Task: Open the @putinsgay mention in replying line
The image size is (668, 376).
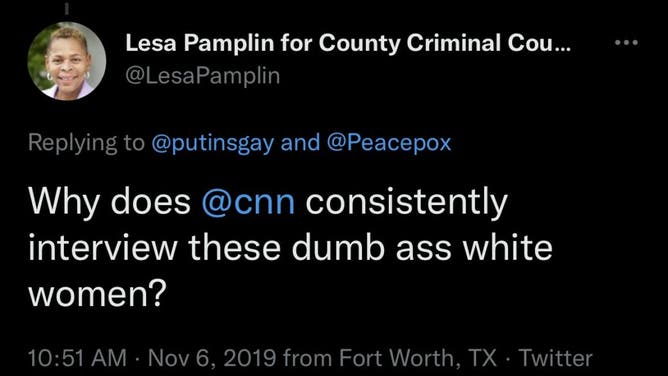Action: click(213, 143)
